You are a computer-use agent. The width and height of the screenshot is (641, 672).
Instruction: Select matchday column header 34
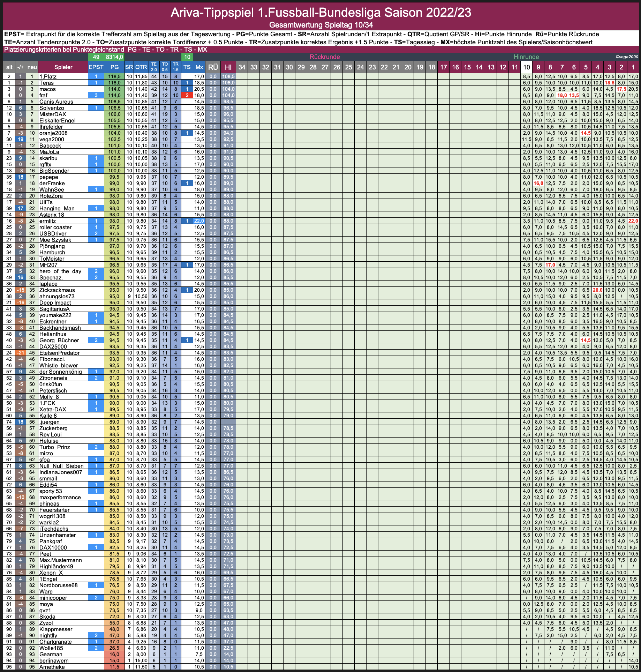242,67
